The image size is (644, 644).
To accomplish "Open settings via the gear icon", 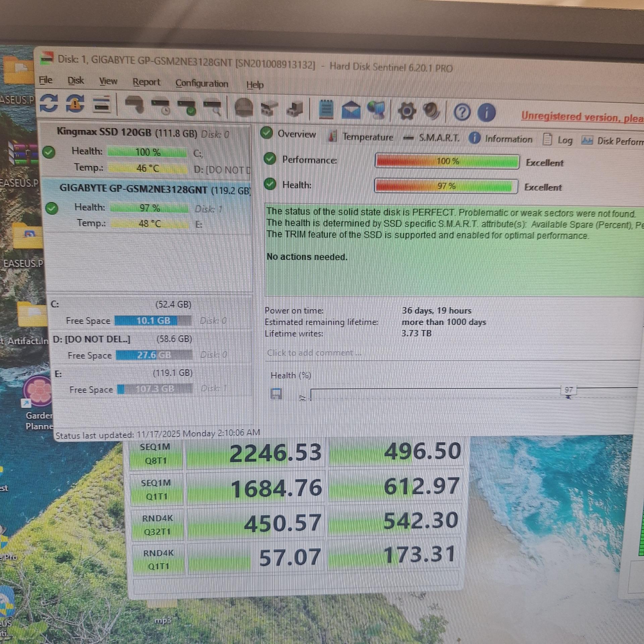I will click(x=407, y=111).
